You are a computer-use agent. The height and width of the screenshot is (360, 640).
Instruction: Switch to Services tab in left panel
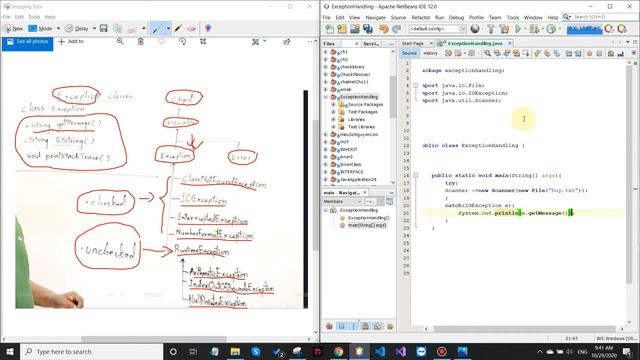click(371, 44)
